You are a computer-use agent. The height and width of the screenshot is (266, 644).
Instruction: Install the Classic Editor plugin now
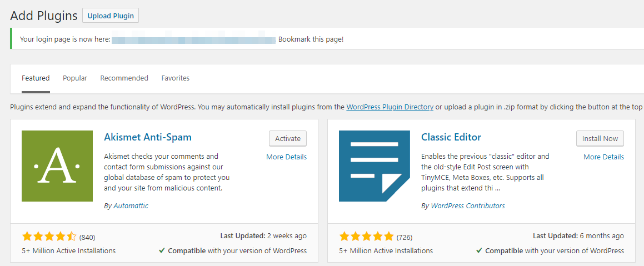click(600, 138)
